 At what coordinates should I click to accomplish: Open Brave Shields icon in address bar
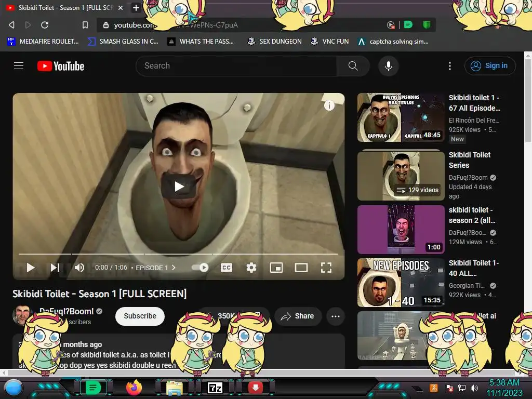[x=426, y=24]
